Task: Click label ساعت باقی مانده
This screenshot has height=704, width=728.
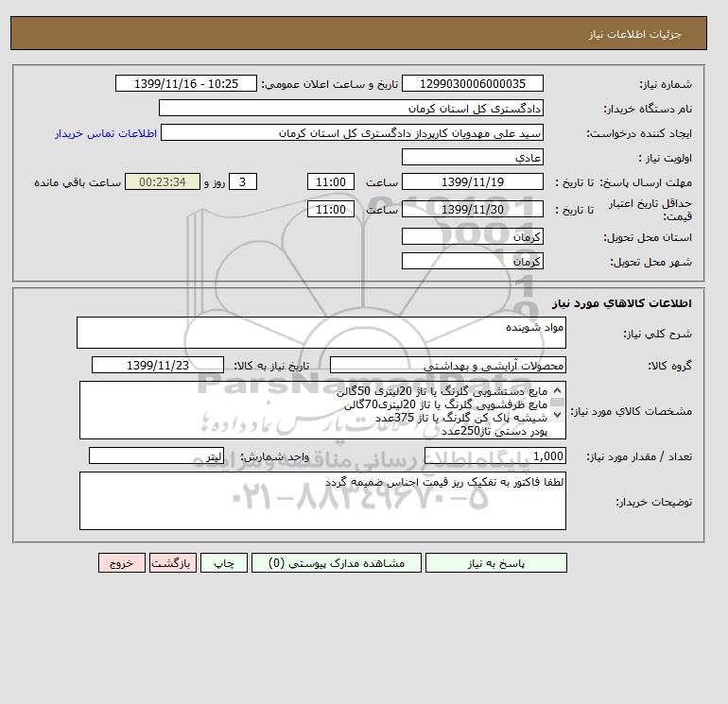Action: (x=78, y=182)
